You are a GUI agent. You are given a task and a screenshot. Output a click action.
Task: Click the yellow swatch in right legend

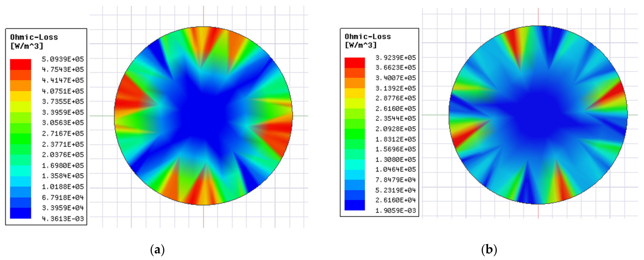[x=355, y=93]
